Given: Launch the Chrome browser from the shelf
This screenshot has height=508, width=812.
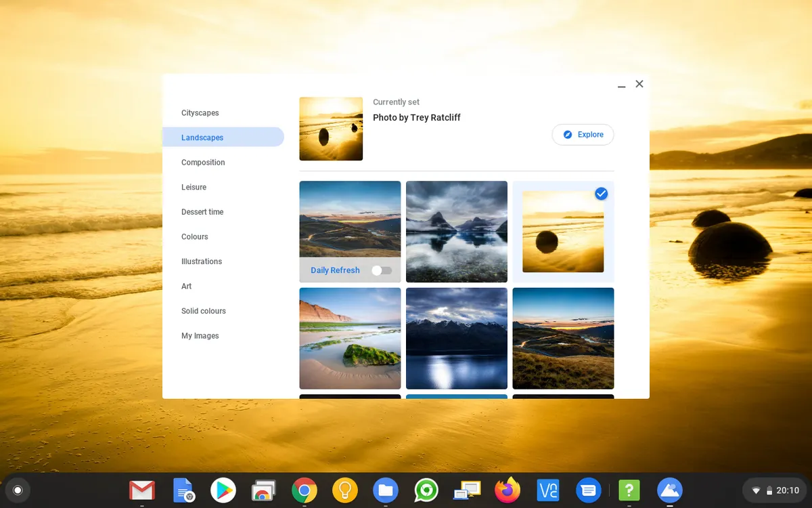Looking at the screenshot, I should tap(304, 490).
